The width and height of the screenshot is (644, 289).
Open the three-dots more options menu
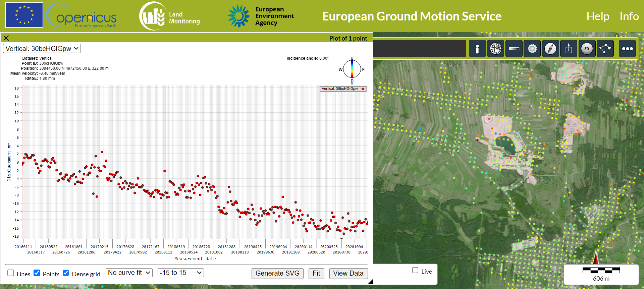[x=627, y=49]
